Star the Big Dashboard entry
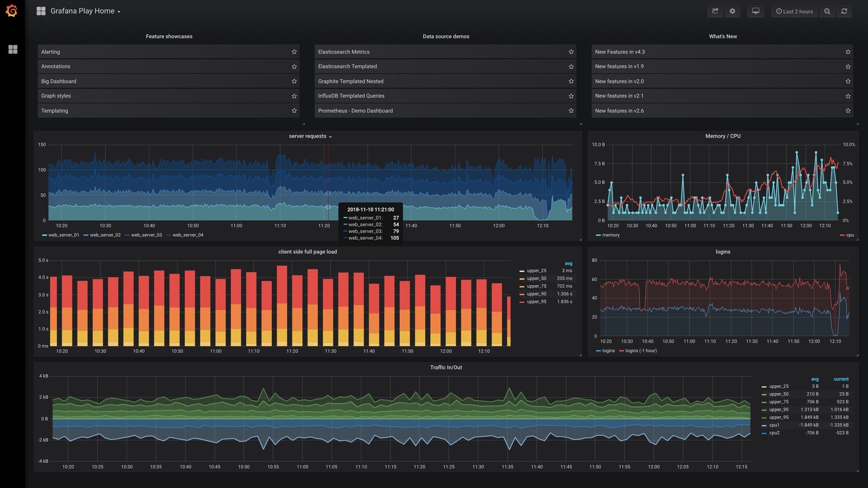 (294, 81)
